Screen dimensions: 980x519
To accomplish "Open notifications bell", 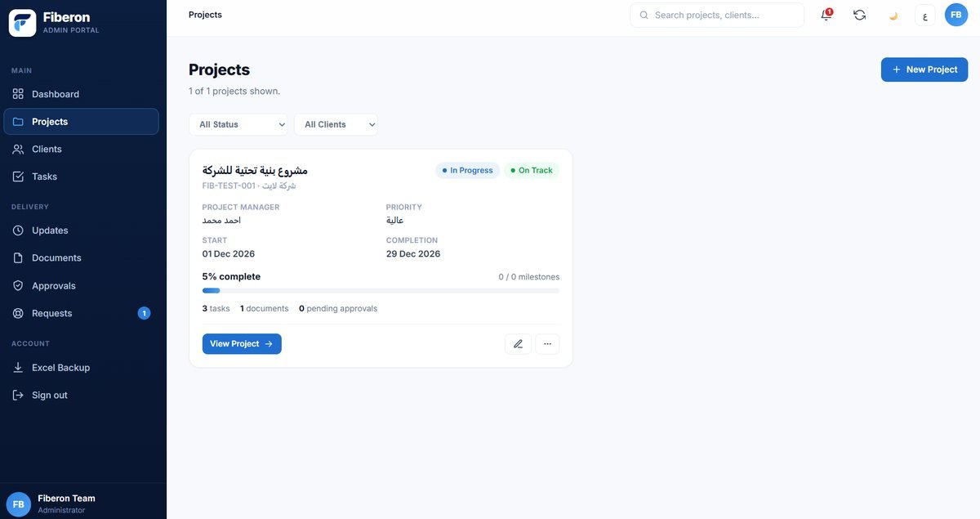I will (x=826, y=15).
